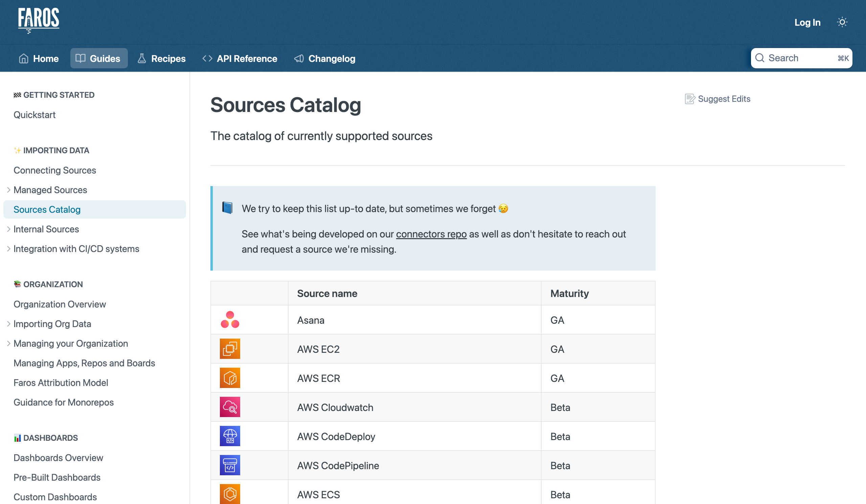866x504 pixels.
Task: Open Managing your Organization page
Action: [x=70, y=344]
